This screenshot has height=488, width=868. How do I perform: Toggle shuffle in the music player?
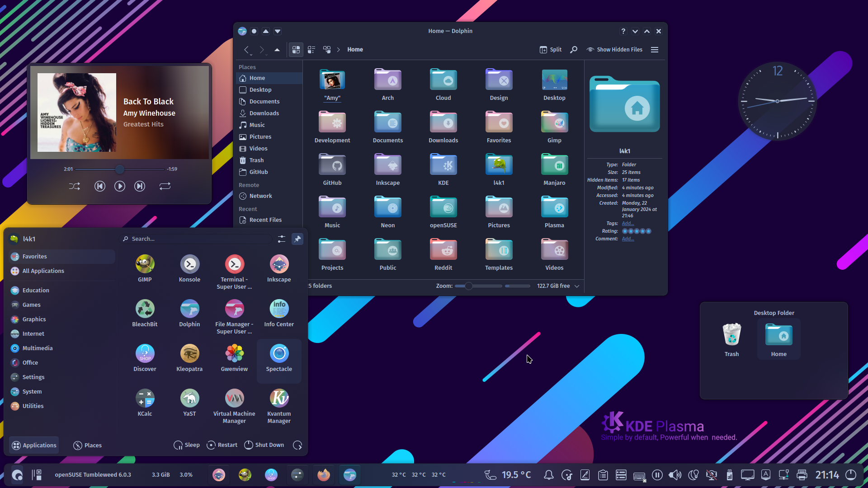tap(75, 186)
